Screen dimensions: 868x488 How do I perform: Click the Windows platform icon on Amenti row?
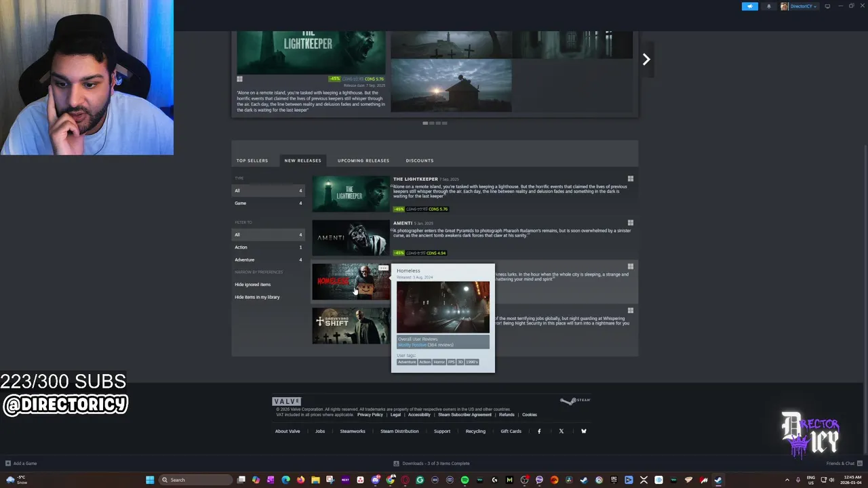(x=631, y=223)
